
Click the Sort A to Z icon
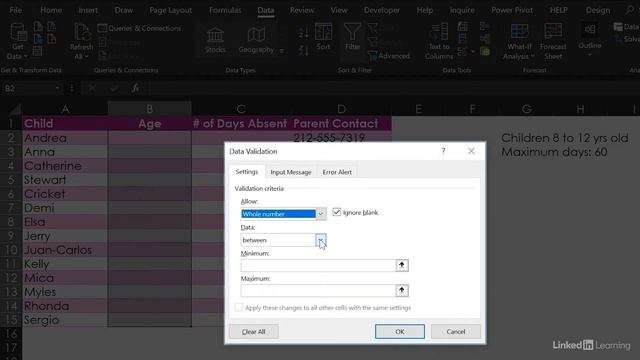(304, 33)
